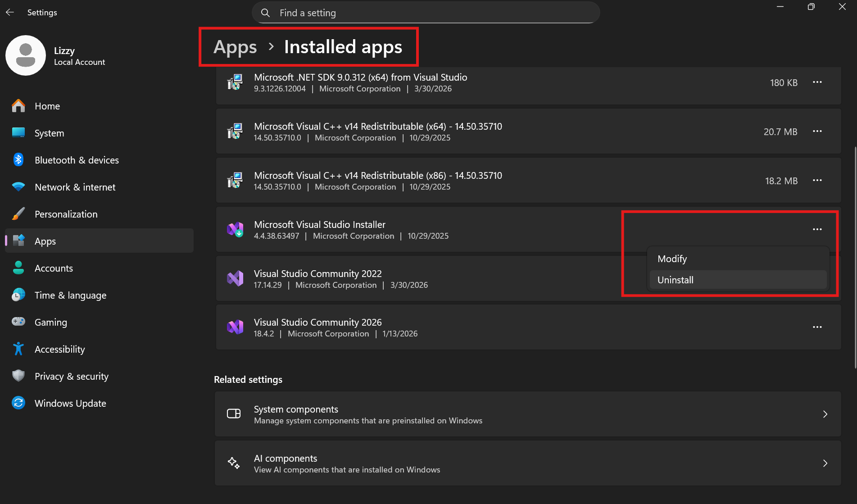This screenshot has width=857, height=504.
Task: Open options for Visual Studio Community 2026
Action: coord(817,327)
